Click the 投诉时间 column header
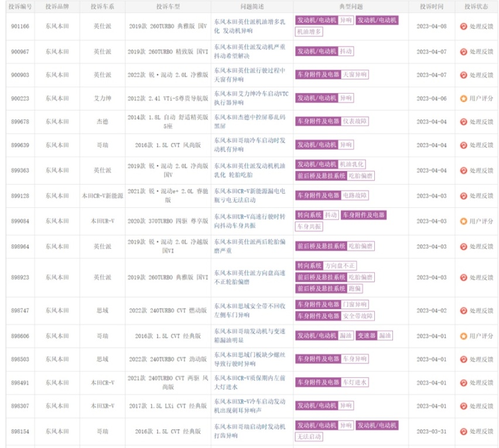Viewport: 499px width, 448px height. [x=432, y=6]
